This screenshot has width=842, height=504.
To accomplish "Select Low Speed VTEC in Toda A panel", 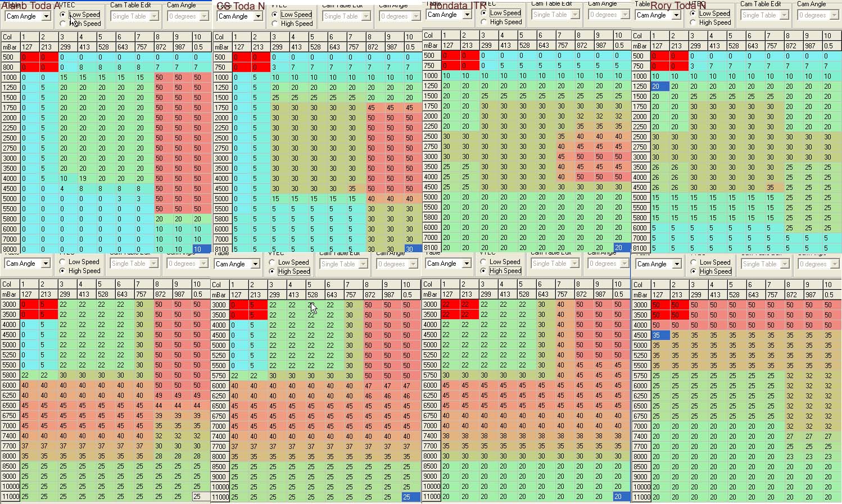I will (62, 15).
